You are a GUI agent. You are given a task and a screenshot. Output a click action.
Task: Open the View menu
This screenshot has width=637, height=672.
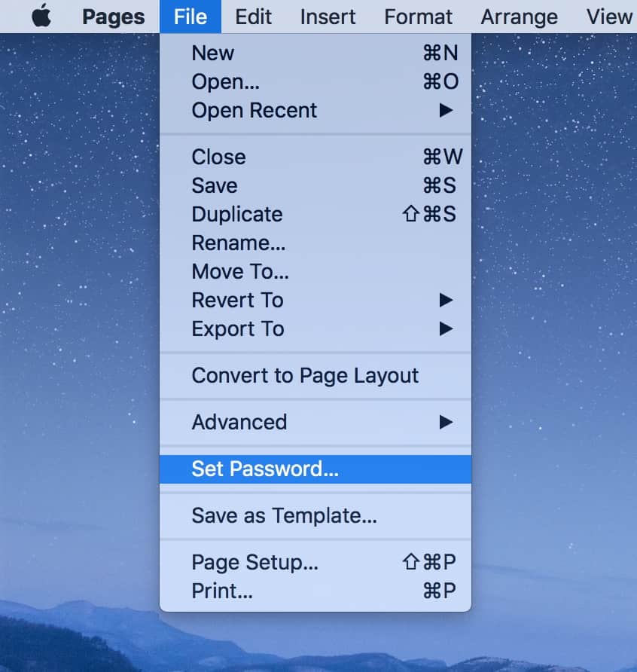tap(608, 17)
